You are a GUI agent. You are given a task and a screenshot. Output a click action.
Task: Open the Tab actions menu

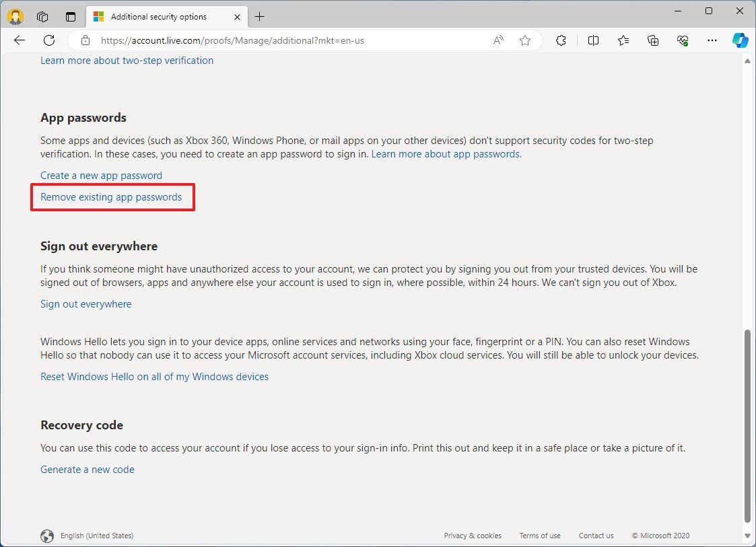71,16
